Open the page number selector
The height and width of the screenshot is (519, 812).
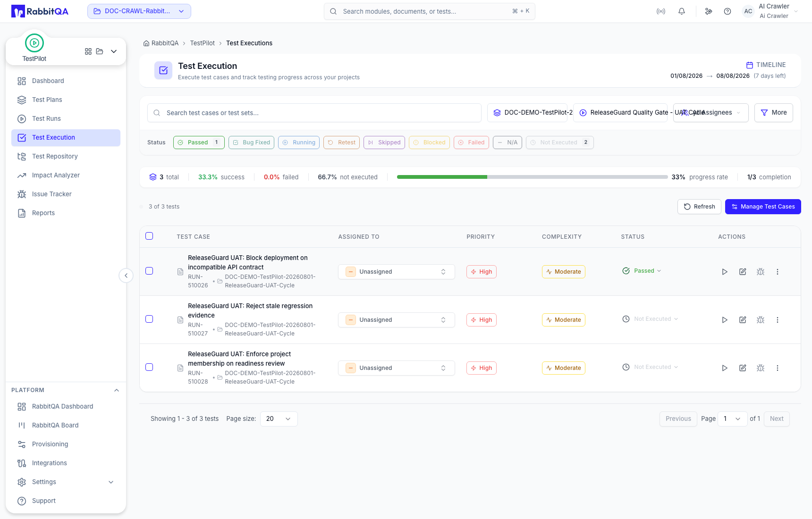click(733, 419)
